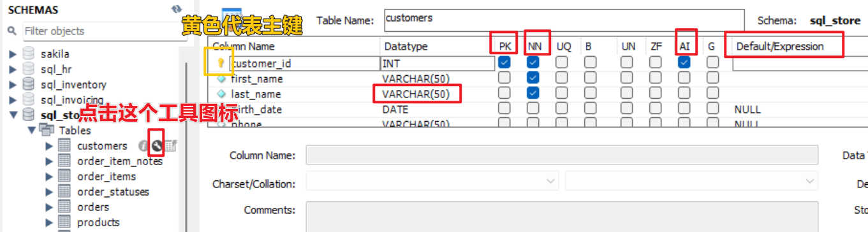Screen dimensions: 868x232
Task: Click the sakila database icon
Action: pyautogui.click(x=28, y=54)
